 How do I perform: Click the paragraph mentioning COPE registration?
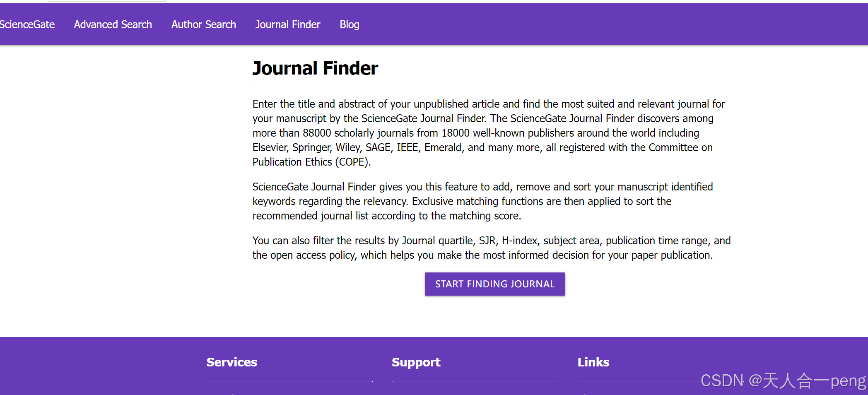[489, 132]
